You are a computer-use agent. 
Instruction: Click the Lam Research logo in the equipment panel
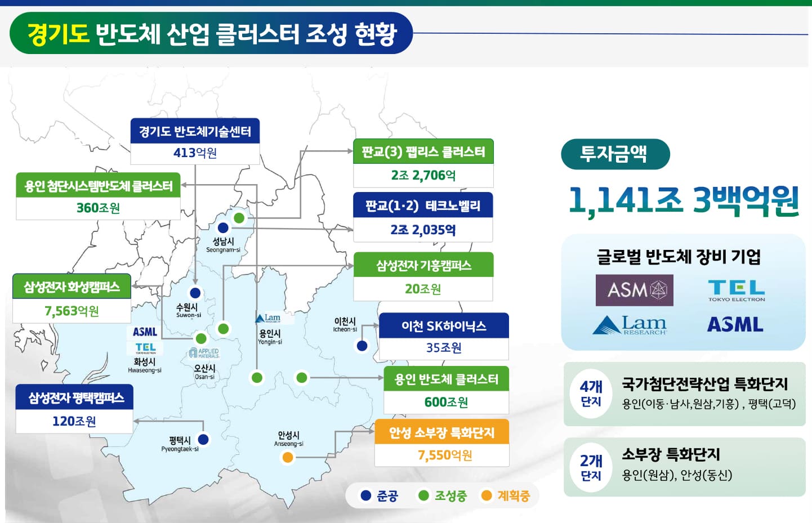[630, 325]
